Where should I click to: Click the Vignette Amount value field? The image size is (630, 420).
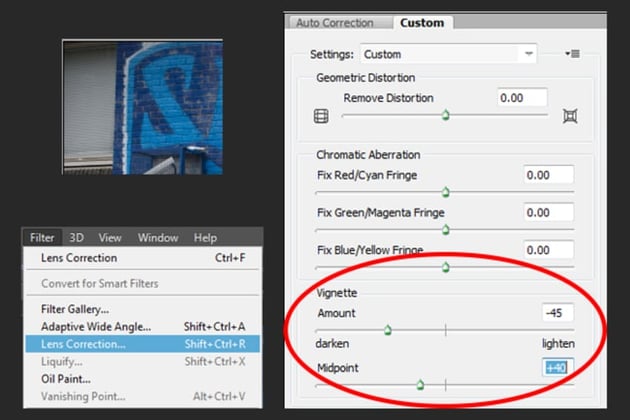(558, 313)
